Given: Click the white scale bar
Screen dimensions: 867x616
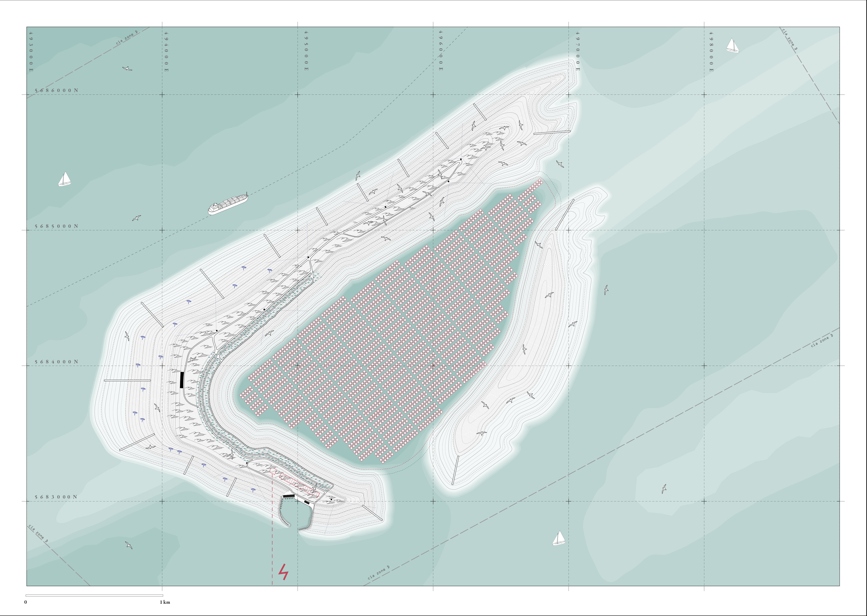Looking at the screenshot, I should [x=94, y=596].
